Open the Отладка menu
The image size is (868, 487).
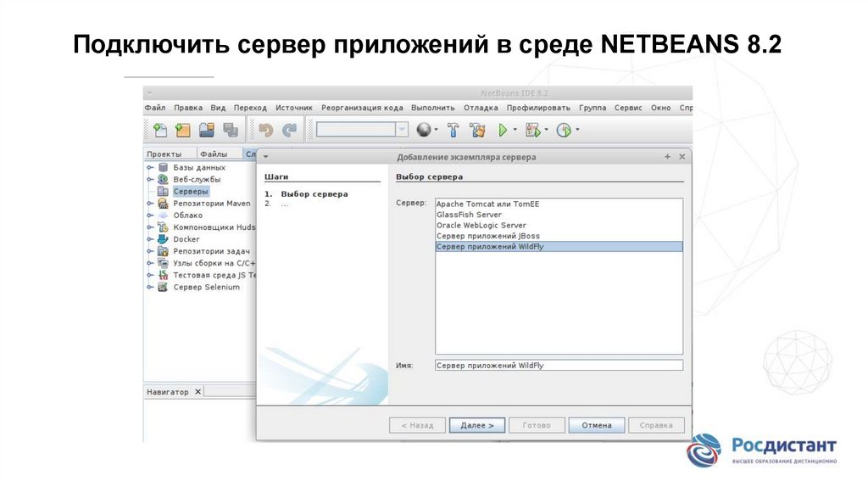click(x=481, y=108)
